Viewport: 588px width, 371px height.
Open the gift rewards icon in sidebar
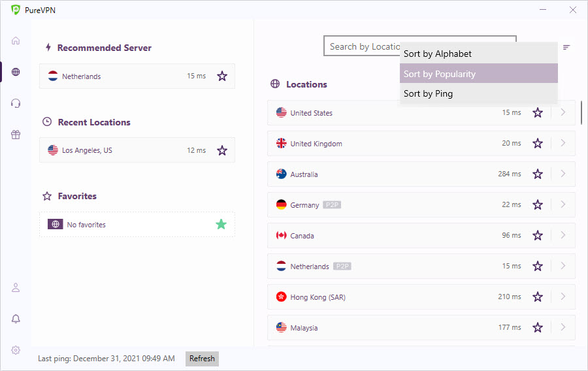(16, 135)
